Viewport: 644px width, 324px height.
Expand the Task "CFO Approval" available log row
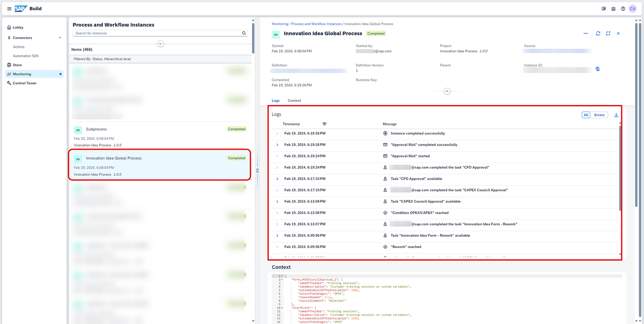(277, 179)
